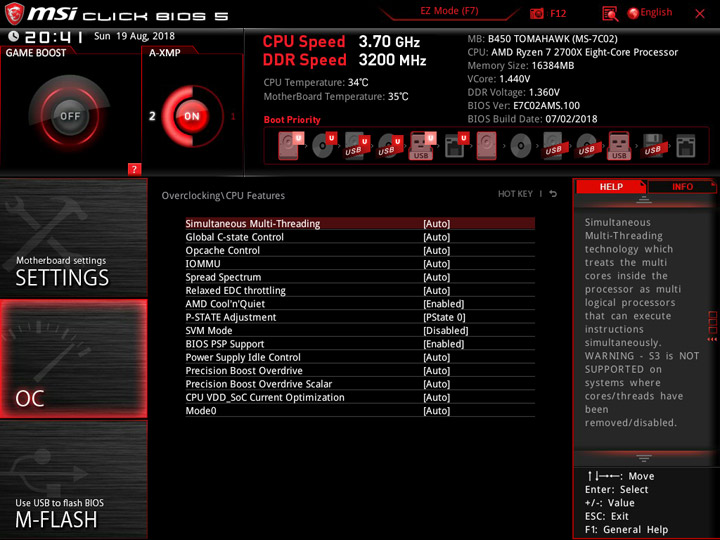Switch to the INFO tab
Viewport: 720px width, 540px height.
(x=682, y=186)
